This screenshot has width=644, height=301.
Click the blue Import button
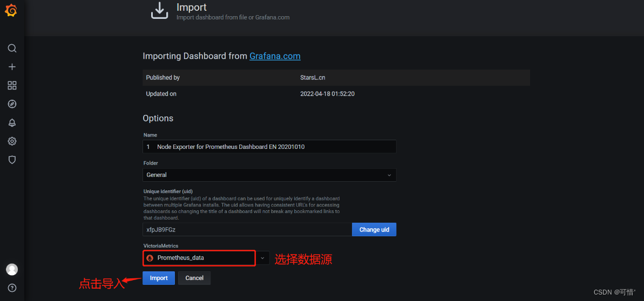point(159,278)
